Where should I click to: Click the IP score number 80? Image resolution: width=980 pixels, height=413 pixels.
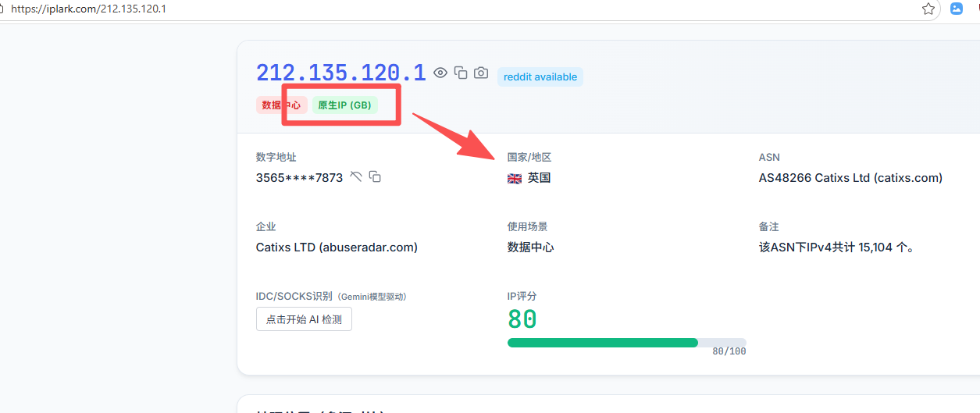point(522,319)
